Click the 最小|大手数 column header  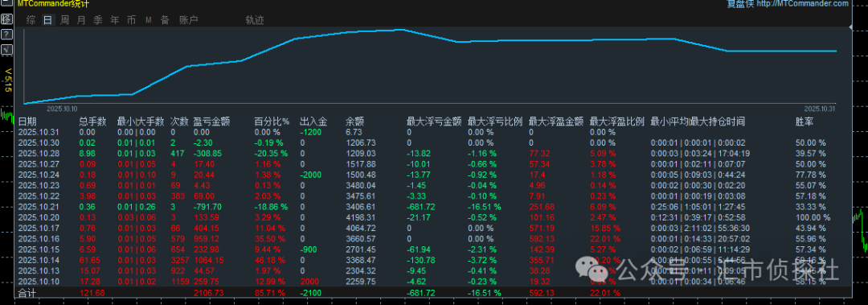pyautogui.click(x=141, y=122)
